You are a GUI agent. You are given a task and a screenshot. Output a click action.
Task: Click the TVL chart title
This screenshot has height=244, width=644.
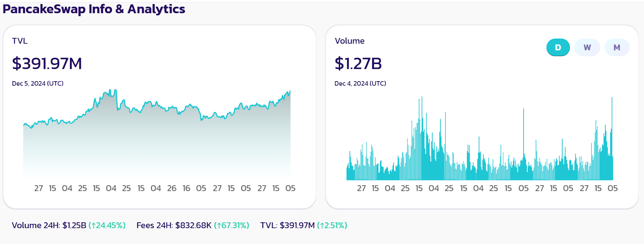pyautogui.click(x=20, y=41)
